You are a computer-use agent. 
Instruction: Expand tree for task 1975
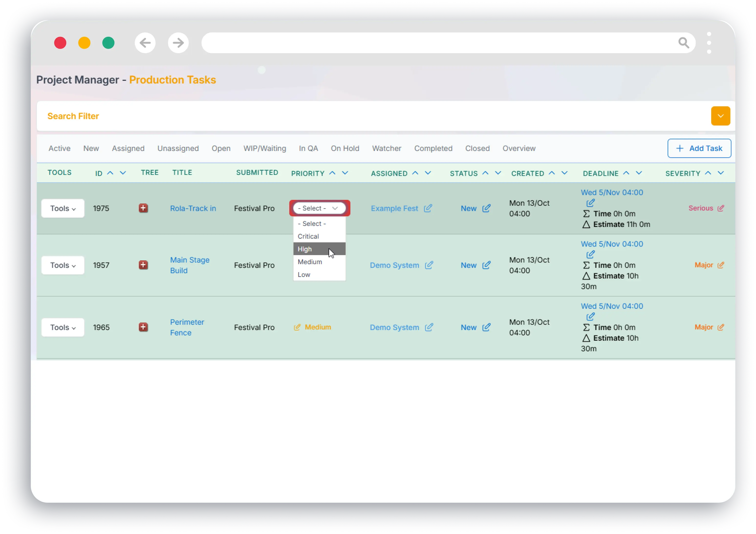(x=143, y=208)
